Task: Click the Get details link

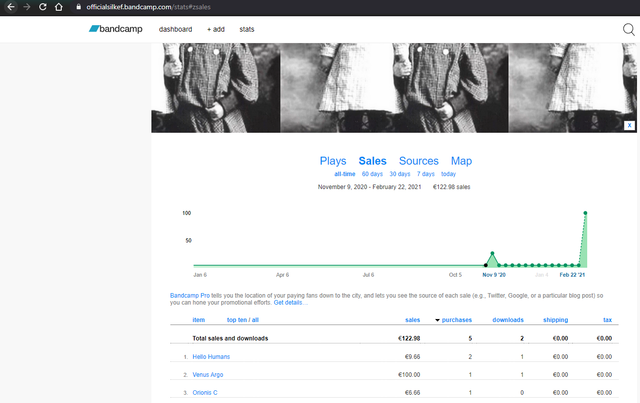Action: (290, 303)
